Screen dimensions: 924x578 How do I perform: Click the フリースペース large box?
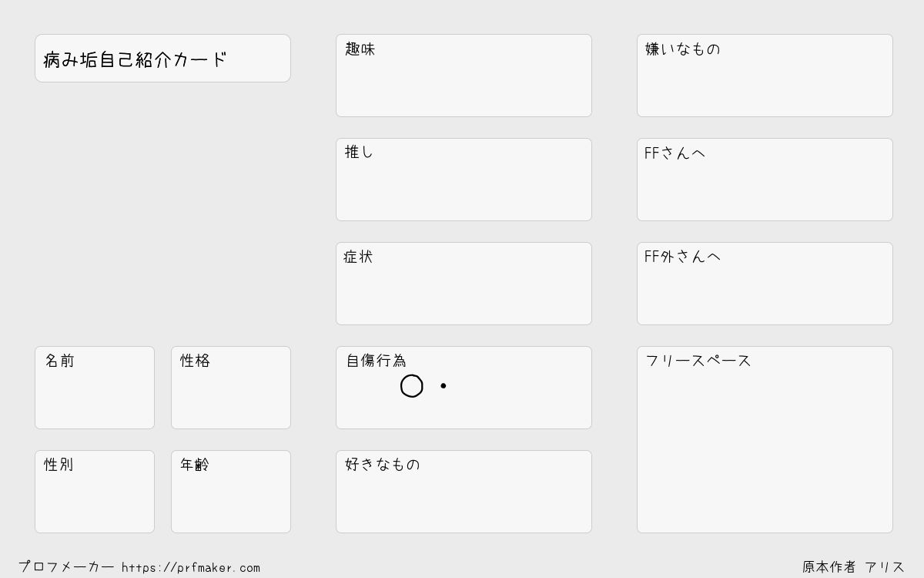pos(765,439)
